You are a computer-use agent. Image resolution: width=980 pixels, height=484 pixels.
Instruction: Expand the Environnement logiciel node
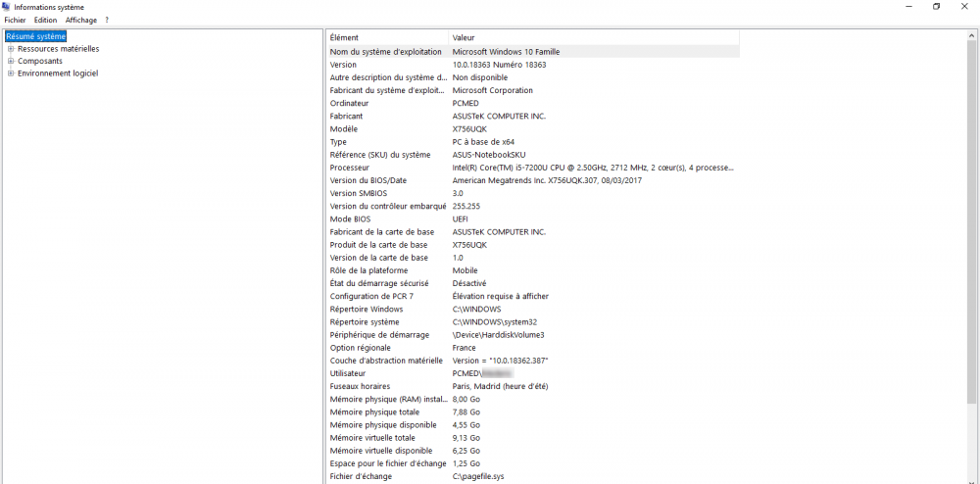pyautogui.click(x=11, y=73)
